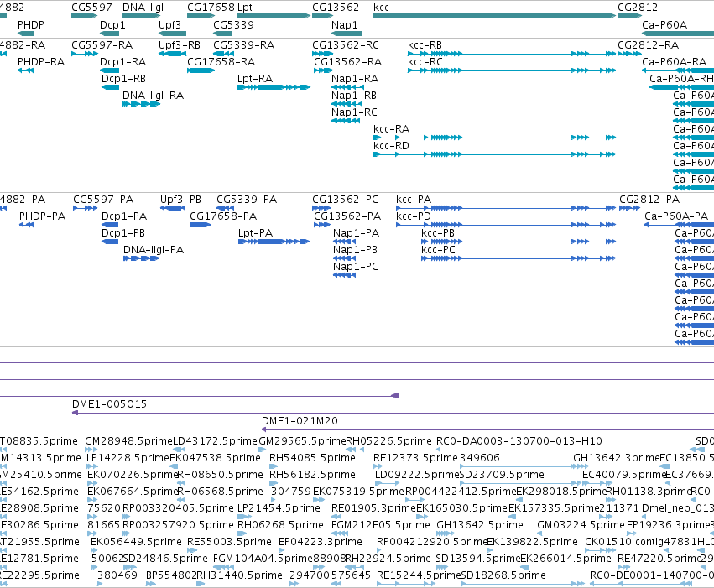Viewport: 714px width, 588px height.
Task: Click the Lpt gene bar
Action: tap(274, 16)
